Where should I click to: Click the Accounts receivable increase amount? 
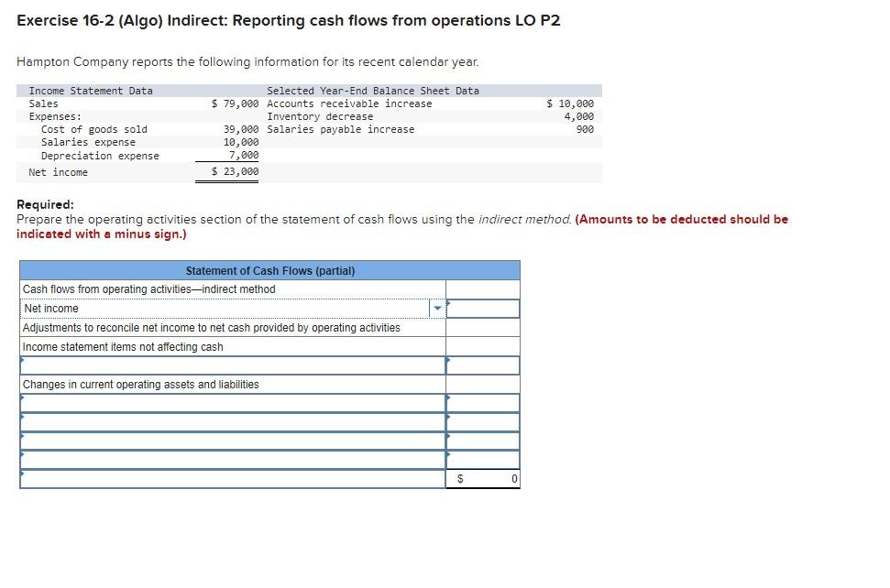[x=568, y=103]
